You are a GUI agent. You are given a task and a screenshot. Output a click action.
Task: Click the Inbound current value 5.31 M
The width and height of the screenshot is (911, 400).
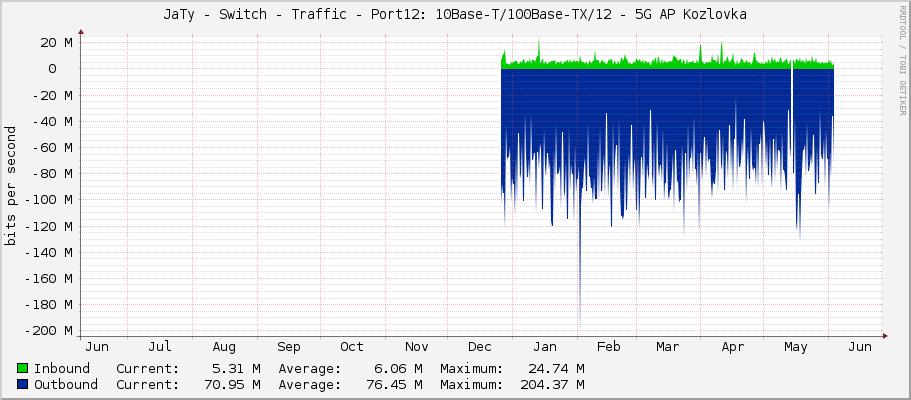(x=236, y=369)
